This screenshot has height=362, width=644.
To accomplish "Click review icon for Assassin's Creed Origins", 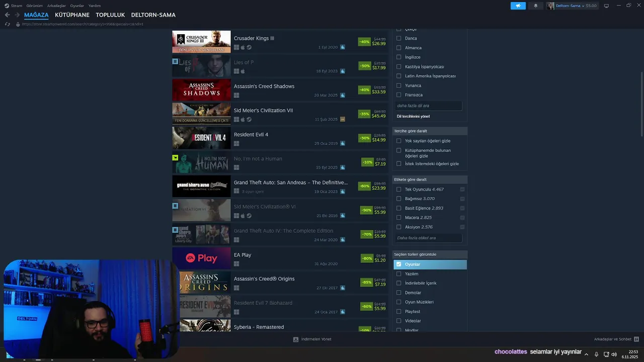I will coord(343,288).
